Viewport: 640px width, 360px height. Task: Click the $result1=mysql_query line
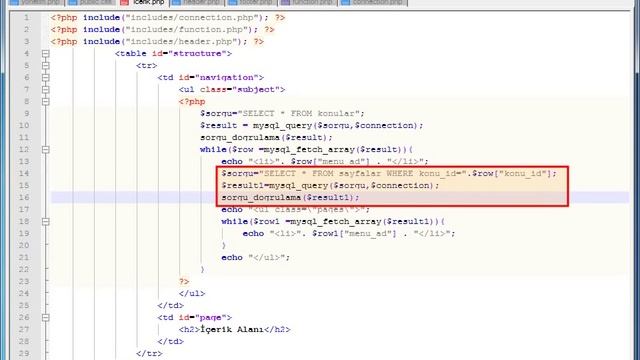[330, 185]
